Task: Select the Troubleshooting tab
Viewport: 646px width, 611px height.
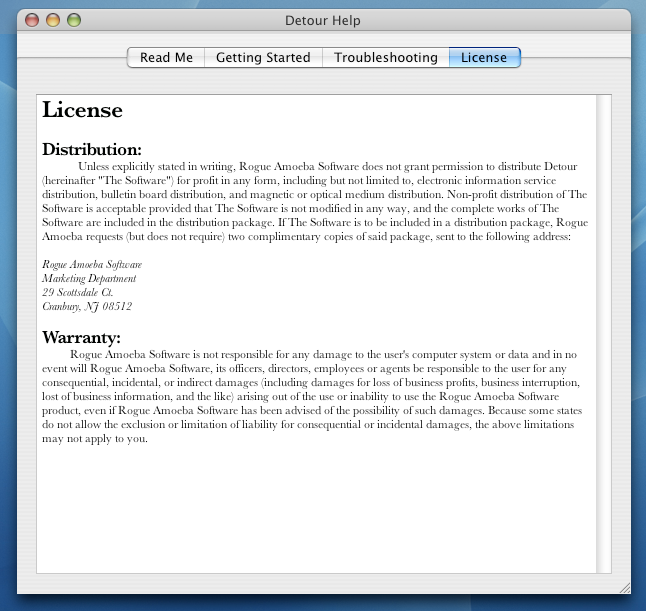Action: pos(386,57)
